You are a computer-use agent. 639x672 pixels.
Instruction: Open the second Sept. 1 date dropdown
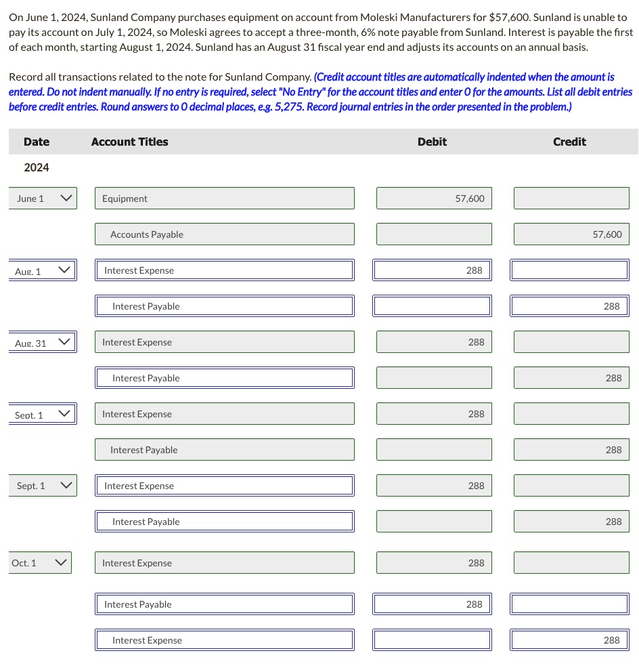pyautogui.click(x=43, y=485)
